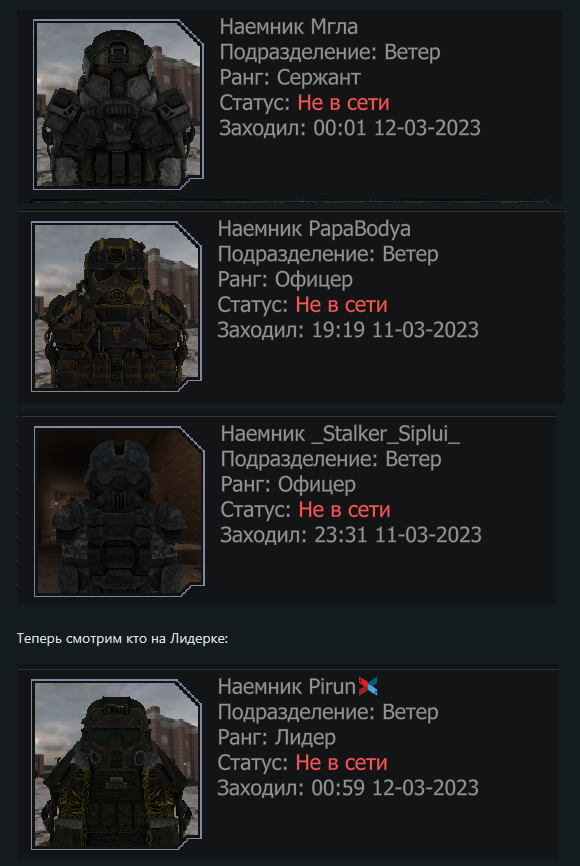Image resolution: width=580 pixels, height=866 pixels.
Task: Click the name Наемник _Stalker_Siplui_
Action: (x=340, y=434)
